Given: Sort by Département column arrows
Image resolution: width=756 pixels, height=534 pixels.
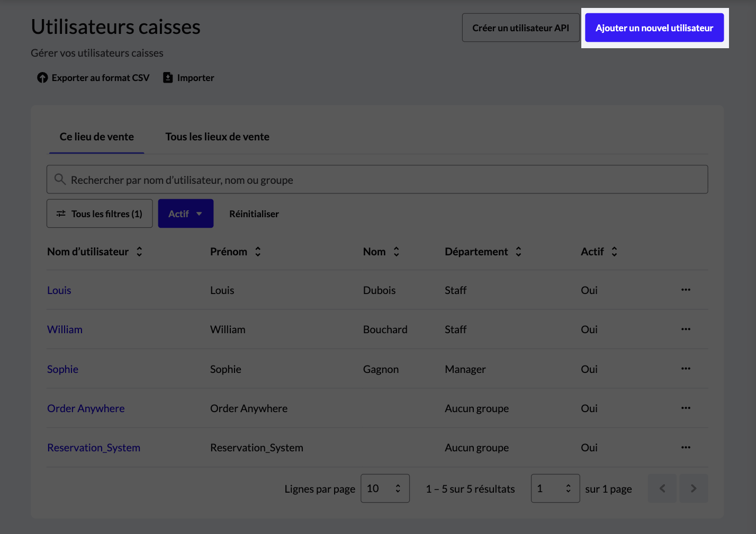Looking at the screenshot, I should [x=518, y=252].
